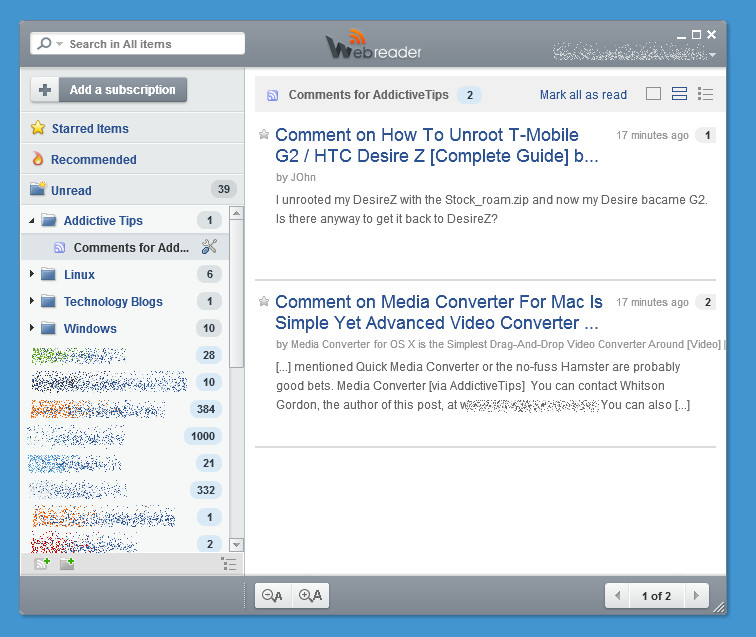The image size is (756, 637).
Task: Click the Starred Items star icon
Action: pyautogui.click(x=38, y=128)
